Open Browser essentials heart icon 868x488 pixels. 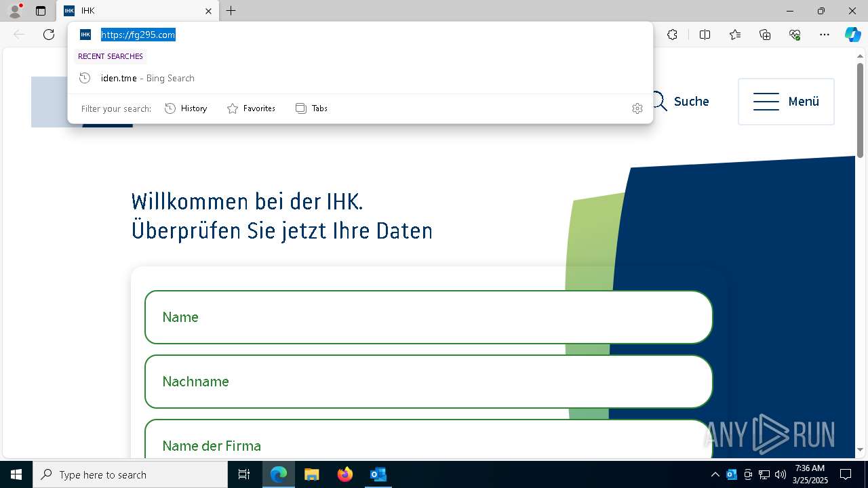click(x=795, y=35)
